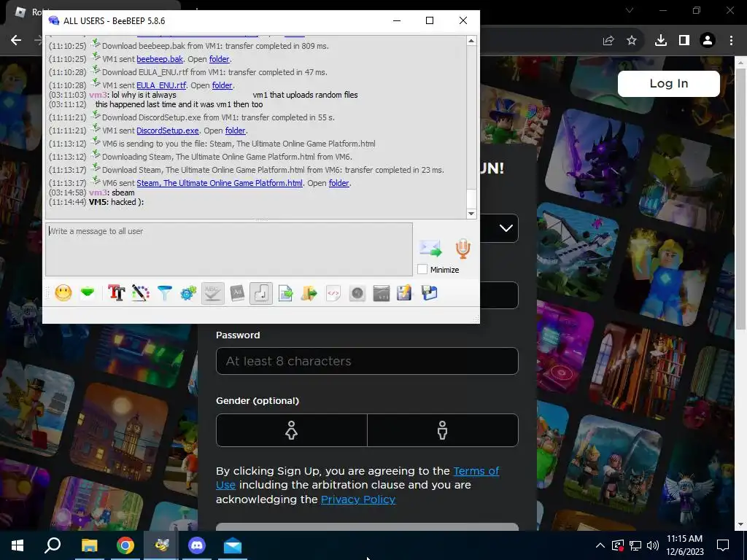
Task: Open the emoticons picker in BeeBEEP
Action: (63, 293)
